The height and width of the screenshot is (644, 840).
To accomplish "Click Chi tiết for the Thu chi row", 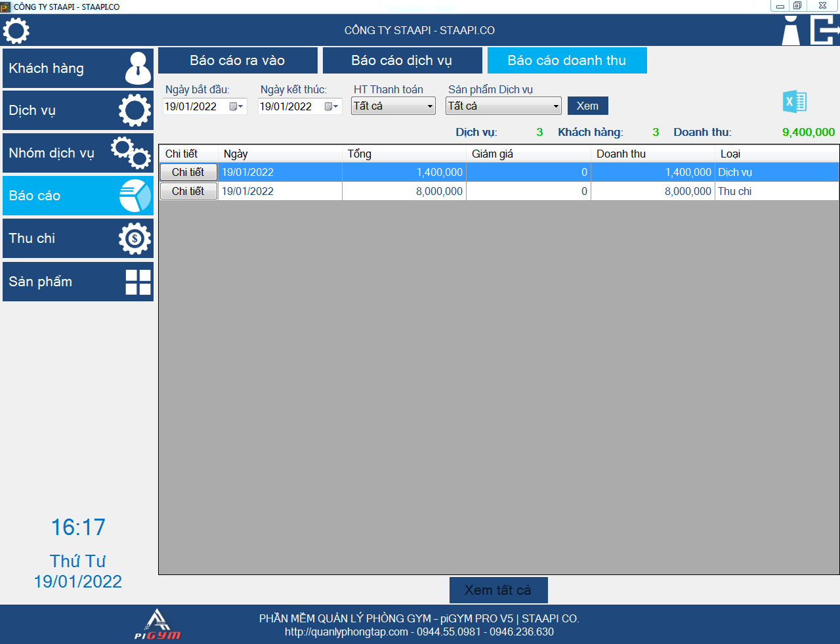I will [188, 191].
